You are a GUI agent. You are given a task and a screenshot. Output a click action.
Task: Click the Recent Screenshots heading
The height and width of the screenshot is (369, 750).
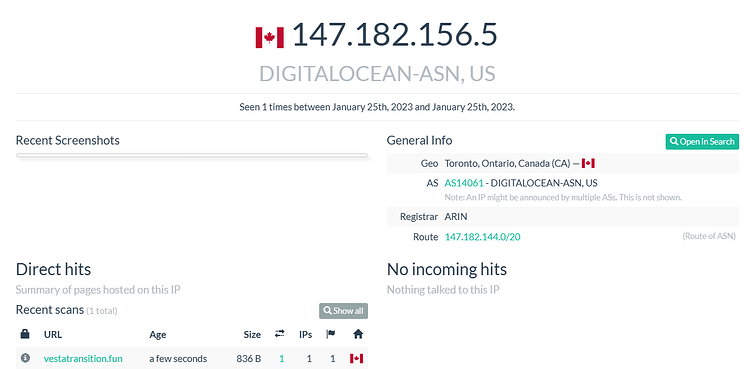(x=67, y=140)
